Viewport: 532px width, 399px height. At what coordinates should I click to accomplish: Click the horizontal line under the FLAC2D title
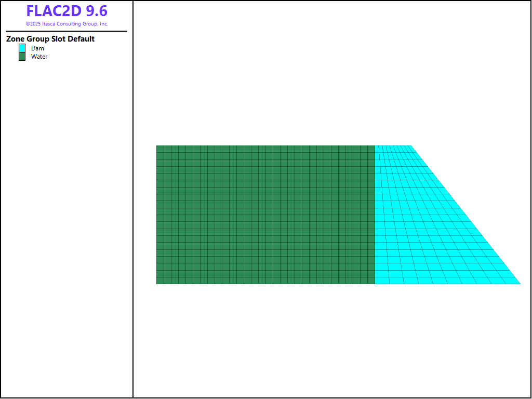66,31
